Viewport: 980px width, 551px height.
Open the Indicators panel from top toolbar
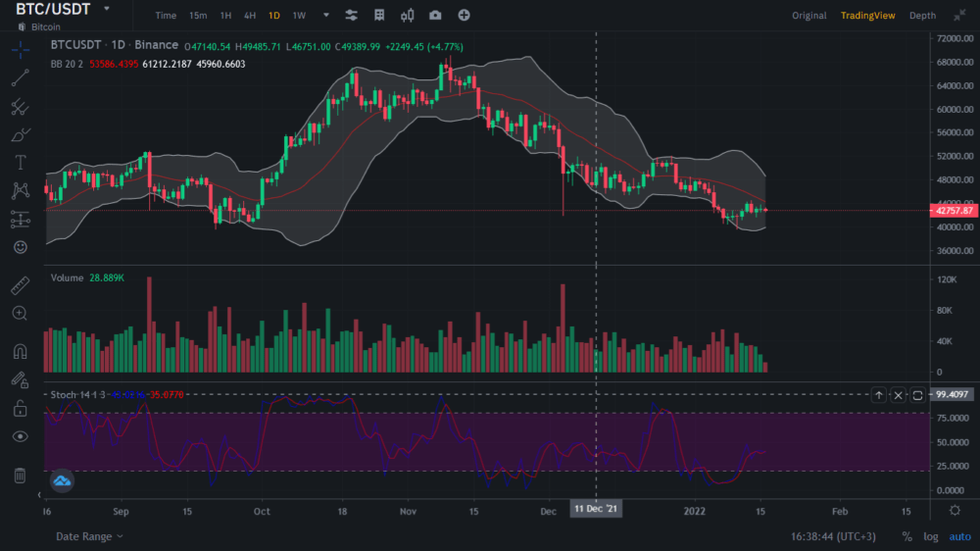(x=351, y=16)
